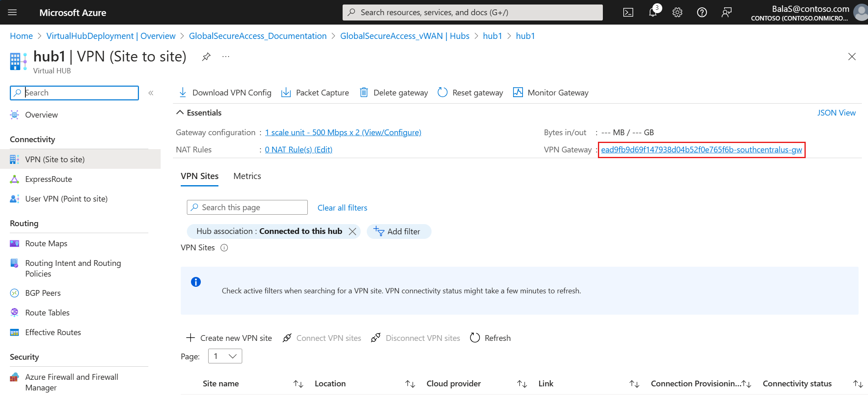868x397 pixels.
Task: Click the Reset gateway icon
Action: (x=442, y=93)
